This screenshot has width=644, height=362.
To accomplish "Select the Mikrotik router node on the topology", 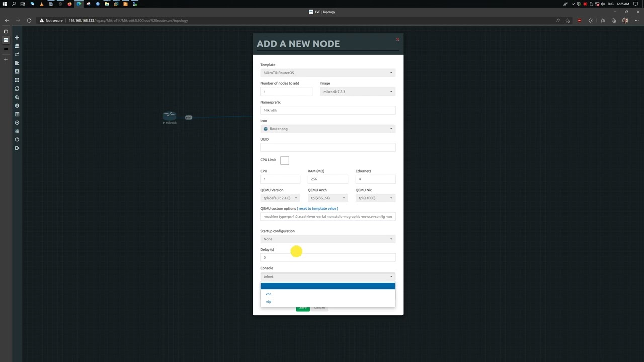I will (x=170, y=116).
